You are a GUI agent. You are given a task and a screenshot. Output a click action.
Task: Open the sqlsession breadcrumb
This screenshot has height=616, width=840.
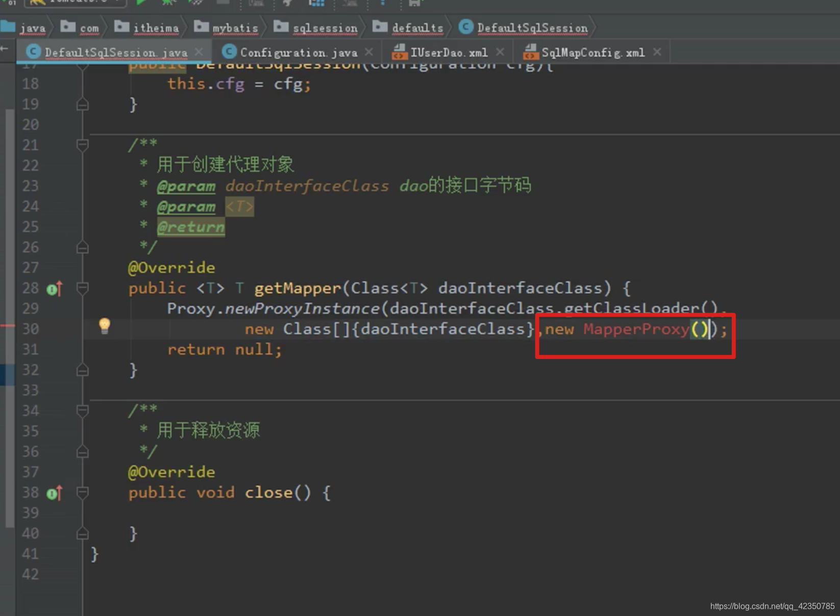tap(325, 28)
